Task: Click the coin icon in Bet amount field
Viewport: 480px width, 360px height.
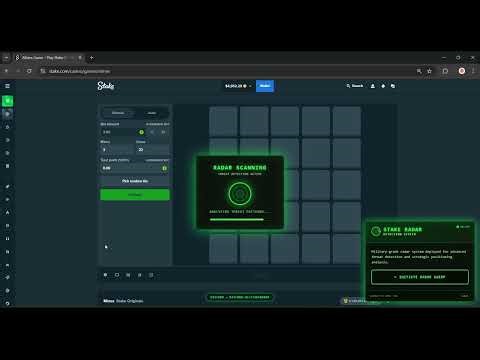Action: [142, 132]
